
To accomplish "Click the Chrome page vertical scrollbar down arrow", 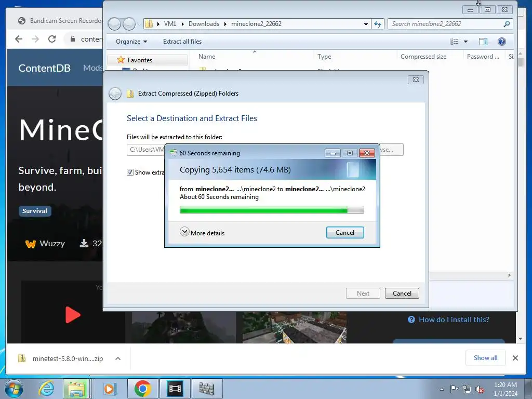I will tap(520, 339).
